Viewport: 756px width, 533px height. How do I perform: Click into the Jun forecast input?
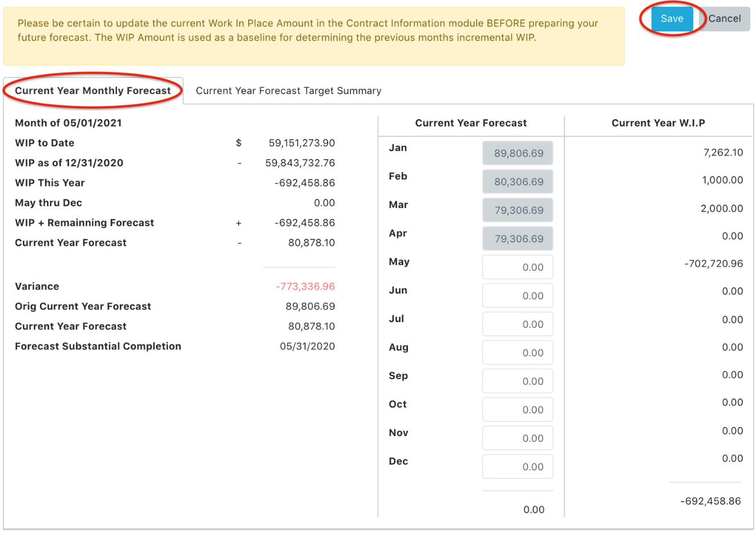coord(518,296)
